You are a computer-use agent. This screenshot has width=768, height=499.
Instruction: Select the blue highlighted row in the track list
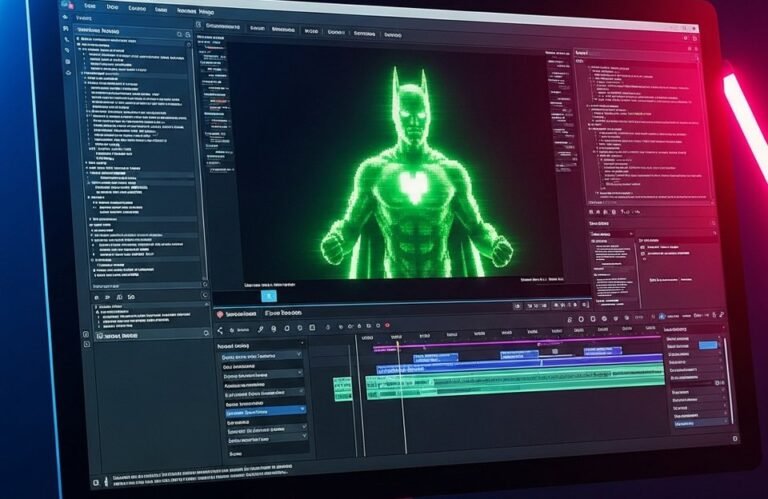pos(265,412)
